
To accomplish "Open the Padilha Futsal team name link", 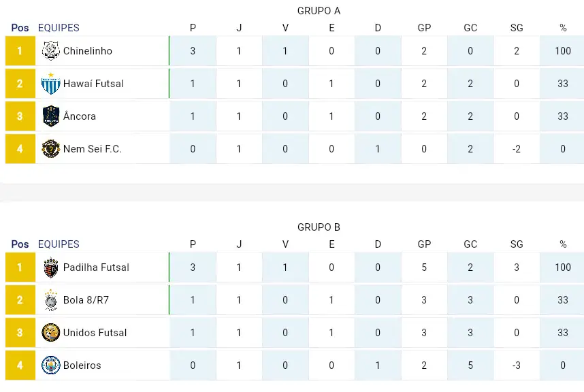I will pyautogui.click(x=96, y=267).
